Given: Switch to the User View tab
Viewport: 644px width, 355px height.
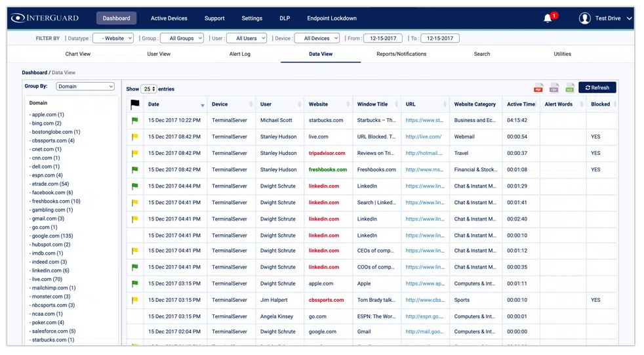Looking at the screenshot, I should point(159,54).
